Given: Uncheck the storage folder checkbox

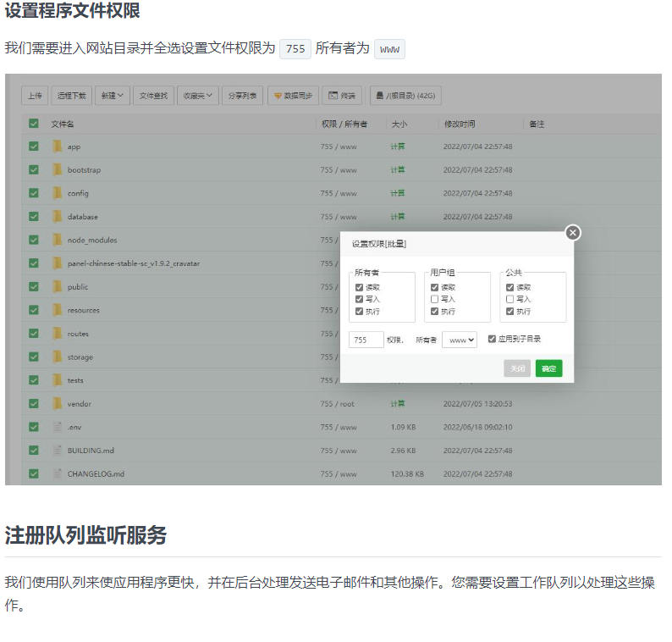Looking at the screenshot, I should click(x=33, y=357).
